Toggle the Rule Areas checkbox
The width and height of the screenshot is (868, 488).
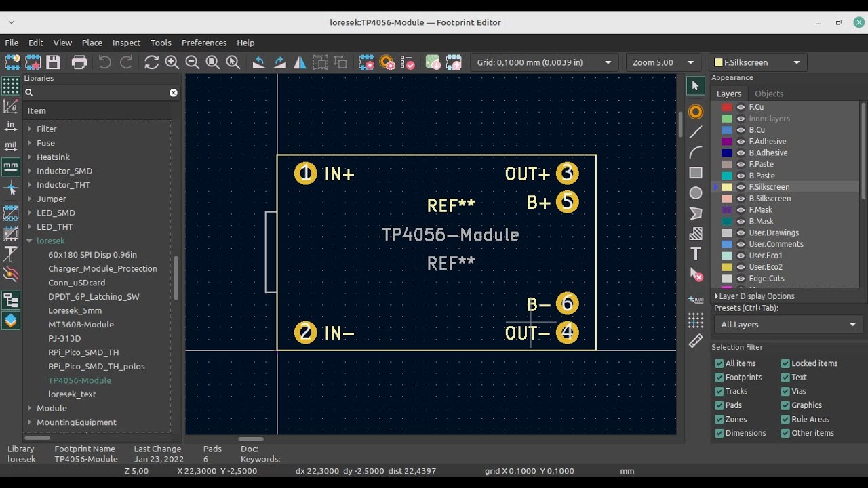[x=785, y=419]
